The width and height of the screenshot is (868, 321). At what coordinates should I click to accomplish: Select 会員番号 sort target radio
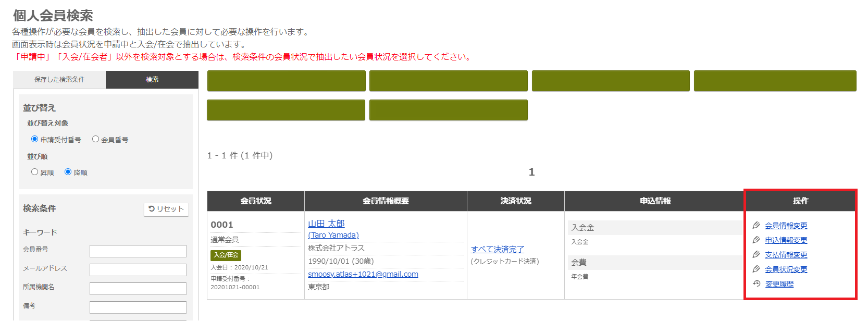pos(95,139)
